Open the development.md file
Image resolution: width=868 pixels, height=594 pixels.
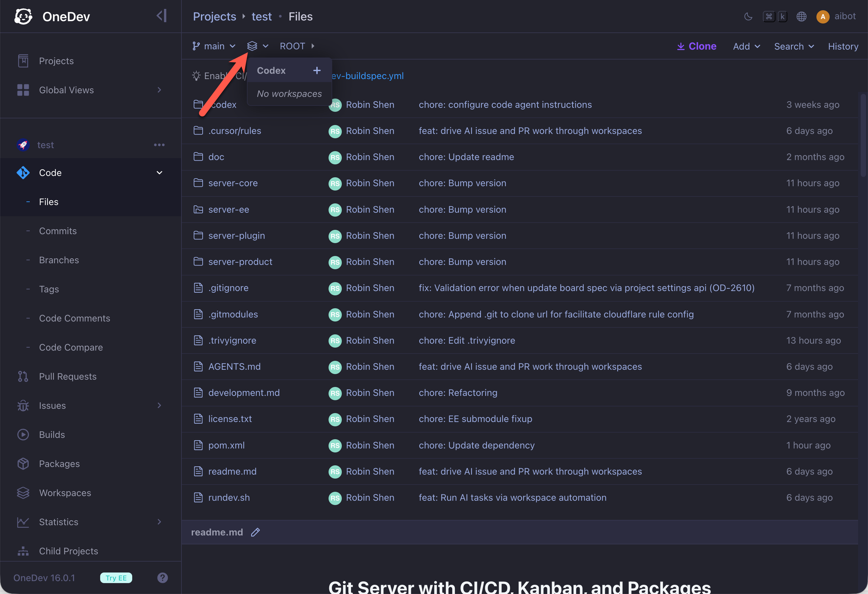(x=244, y=393)
